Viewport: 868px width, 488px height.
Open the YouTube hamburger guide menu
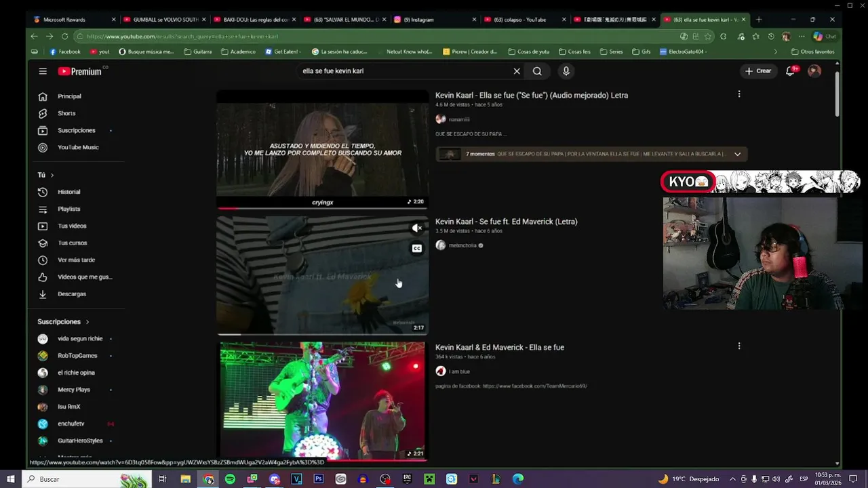[x=43, y=71]
